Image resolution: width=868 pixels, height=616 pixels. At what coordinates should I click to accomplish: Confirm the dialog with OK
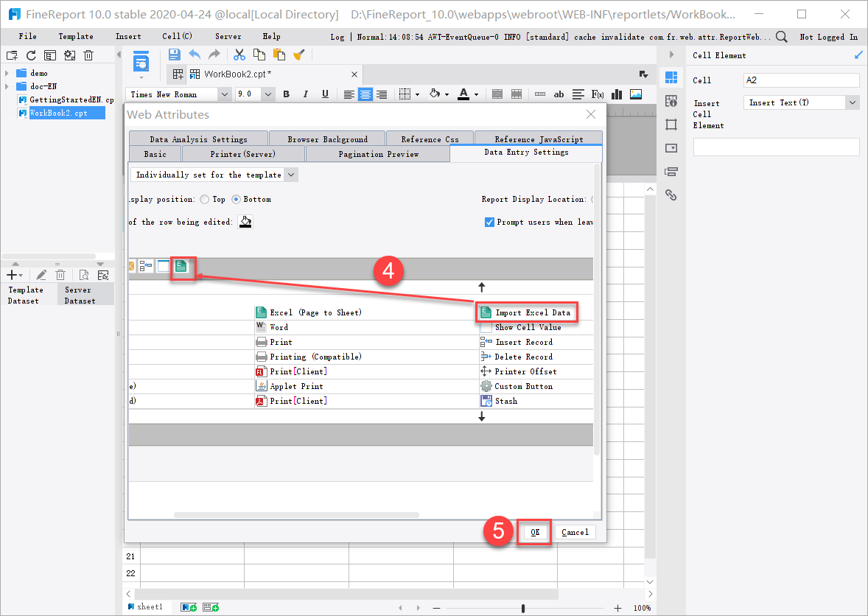click(535, 532)
